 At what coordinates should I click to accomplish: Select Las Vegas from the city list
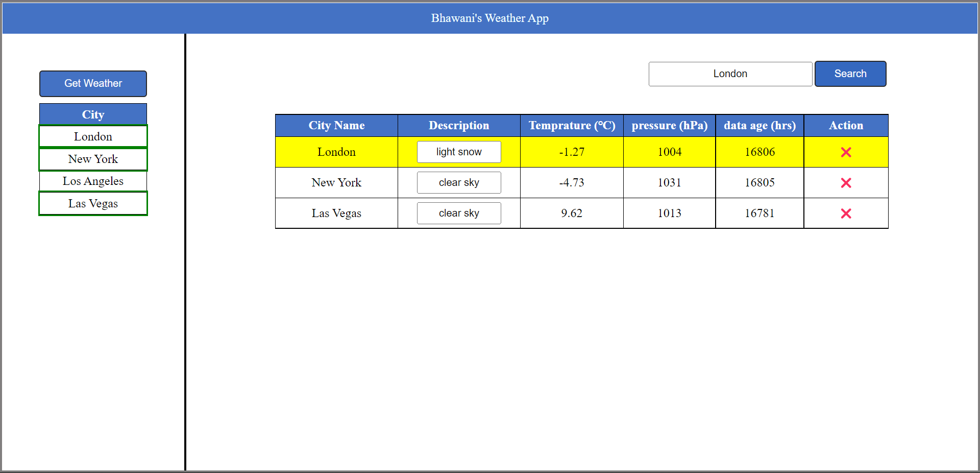(93, 203)
